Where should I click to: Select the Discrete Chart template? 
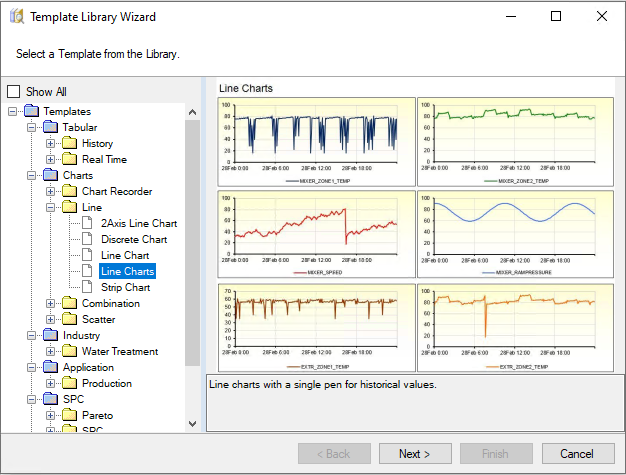tap(134, 239)
